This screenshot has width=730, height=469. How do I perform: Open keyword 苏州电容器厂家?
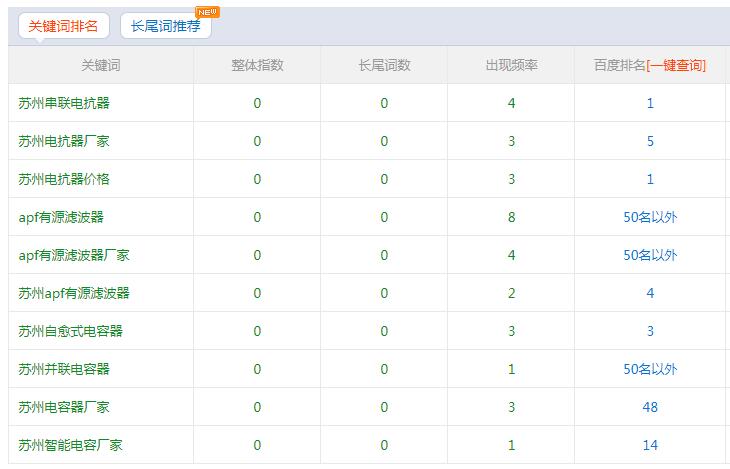coord(64,408)
